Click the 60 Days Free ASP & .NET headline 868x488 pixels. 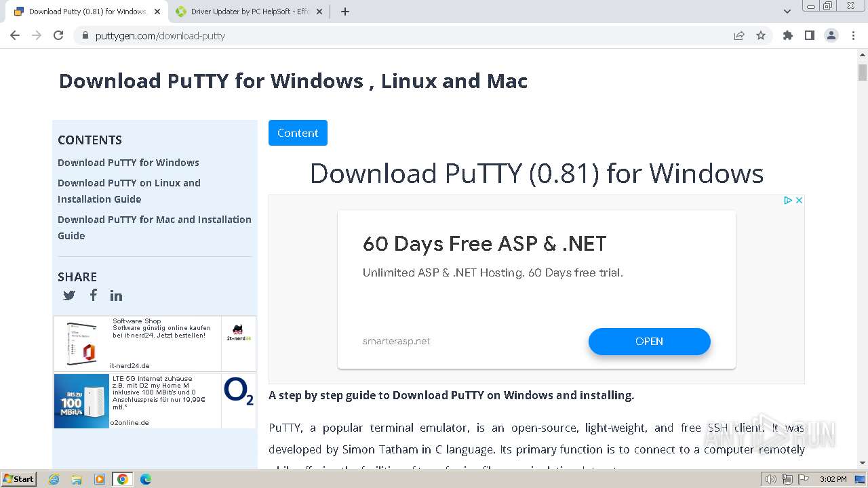(484, 243)
